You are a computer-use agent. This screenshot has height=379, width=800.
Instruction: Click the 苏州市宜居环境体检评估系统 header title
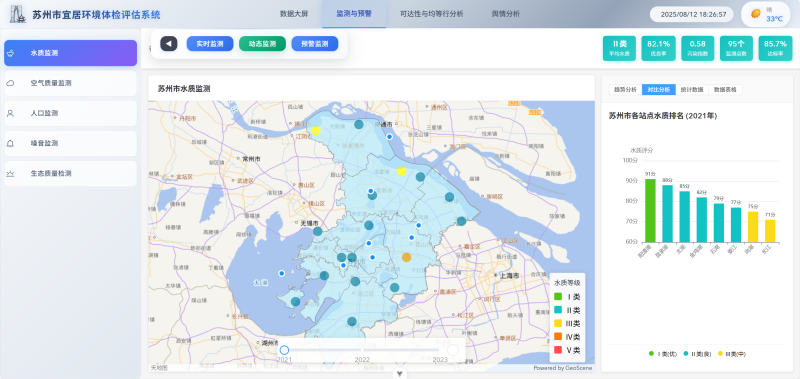click(x=96, y=15)
